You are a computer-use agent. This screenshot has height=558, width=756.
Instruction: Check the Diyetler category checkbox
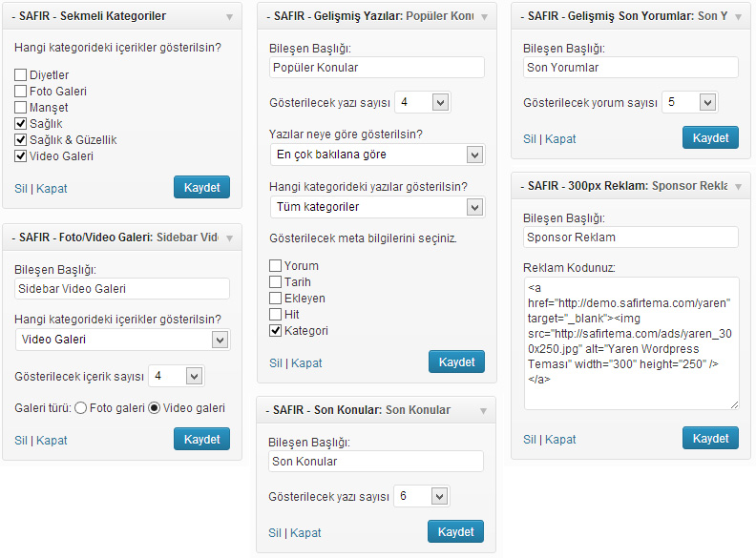tap(21, 75)
